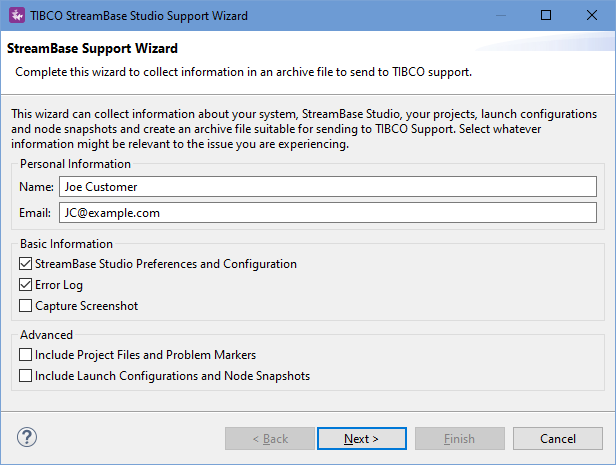
Task: Click the greyed-out Finish button
Action: 459,438
